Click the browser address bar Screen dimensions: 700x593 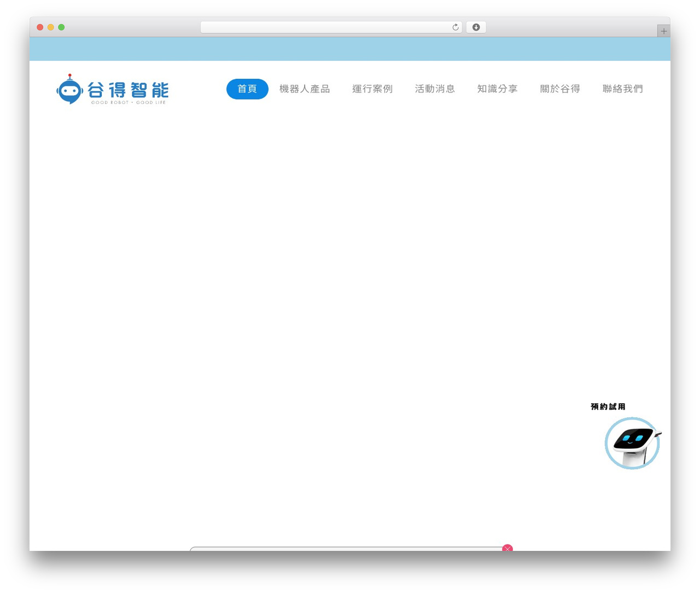point(331,27)
